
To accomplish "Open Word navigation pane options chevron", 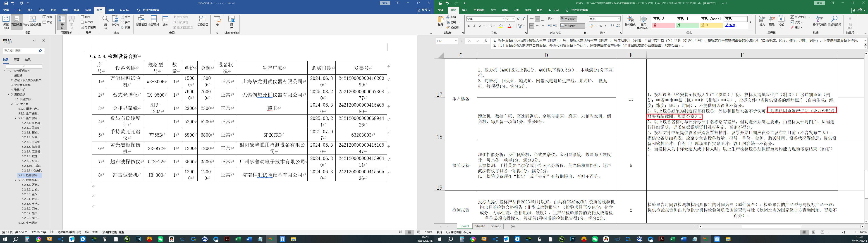I will (34, 41).
